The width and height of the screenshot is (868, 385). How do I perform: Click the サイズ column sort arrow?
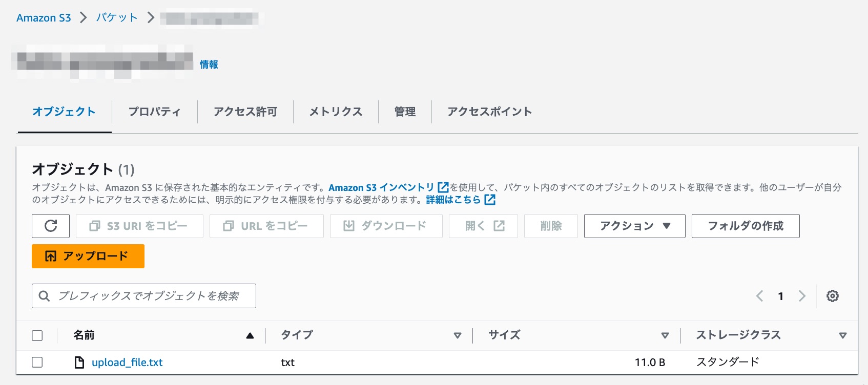tap(665, 335)
